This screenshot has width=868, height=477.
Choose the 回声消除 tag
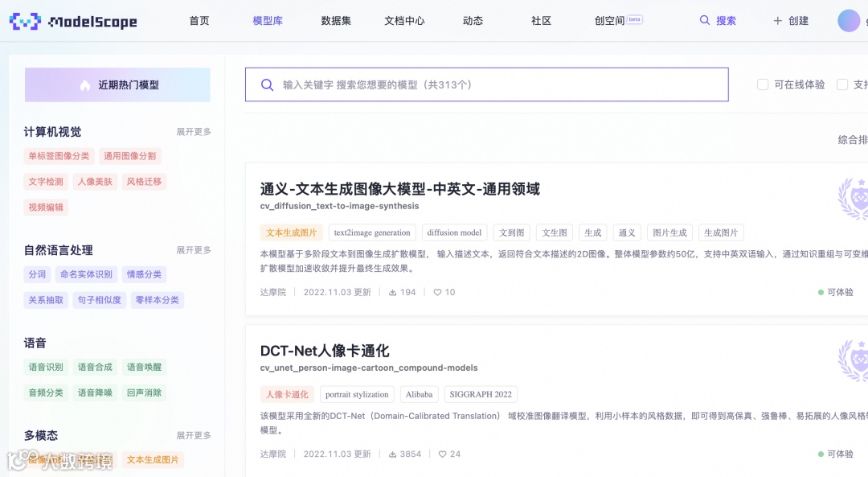pos(144,393)
